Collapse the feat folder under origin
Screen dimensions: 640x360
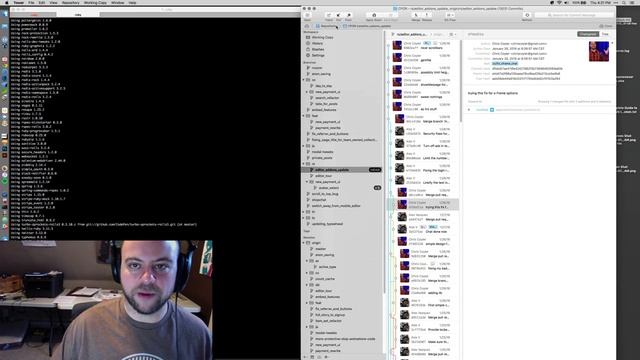(307, 303)
